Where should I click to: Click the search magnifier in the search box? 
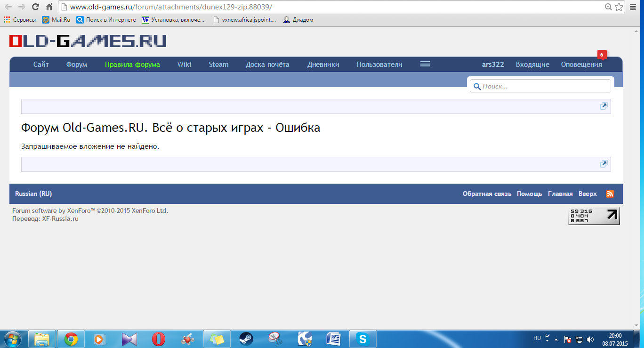477,86
